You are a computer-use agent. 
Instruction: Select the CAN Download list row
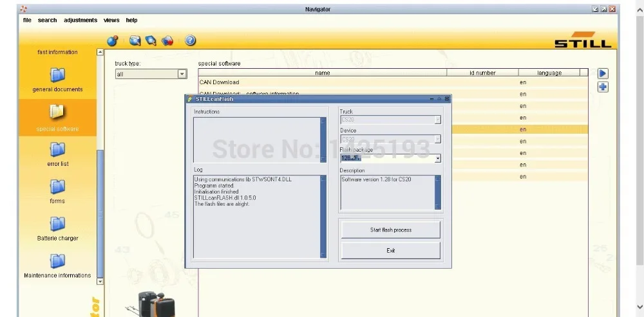[393, 82]
